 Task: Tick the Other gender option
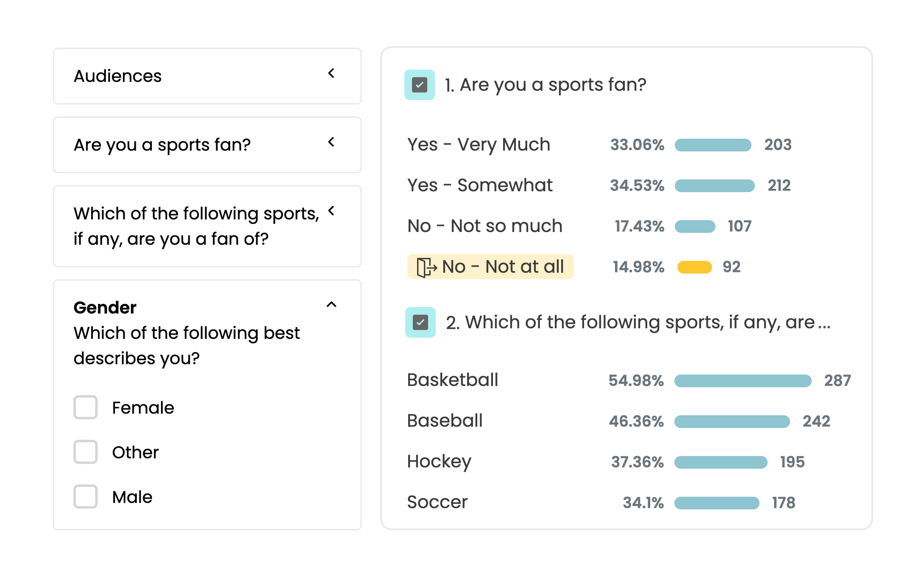pyautogui.click(x=86, y=452)
